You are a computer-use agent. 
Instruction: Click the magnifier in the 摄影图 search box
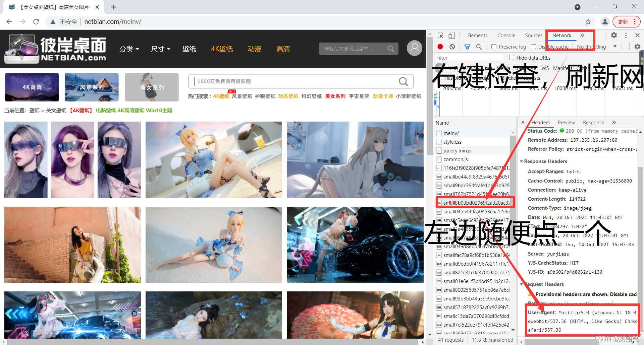pos(403,81)
